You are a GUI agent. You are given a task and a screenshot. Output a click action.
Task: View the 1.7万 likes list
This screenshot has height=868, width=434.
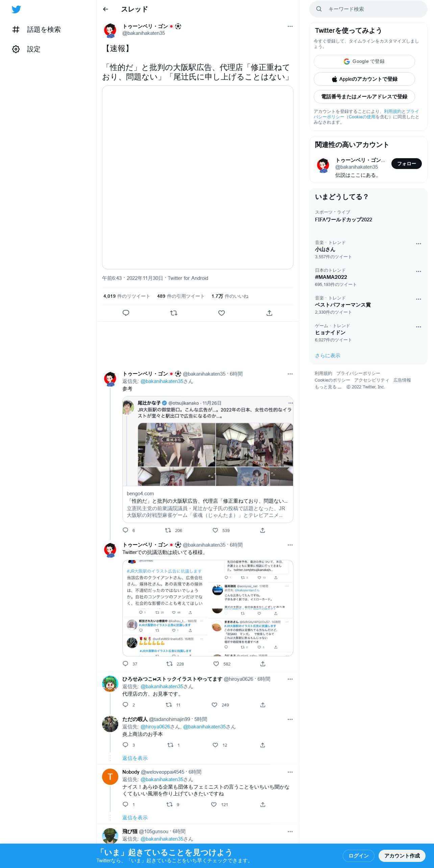click(230, 296)
